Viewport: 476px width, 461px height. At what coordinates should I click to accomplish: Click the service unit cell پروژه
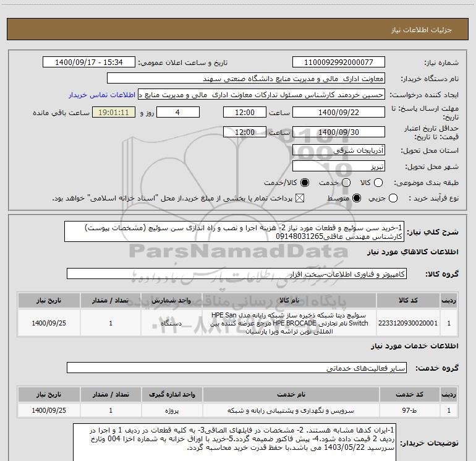[172, 410]
